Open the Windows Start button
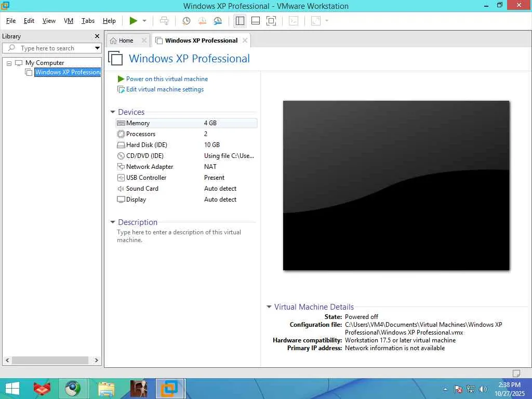532x399 pixels. coord(12,389)
